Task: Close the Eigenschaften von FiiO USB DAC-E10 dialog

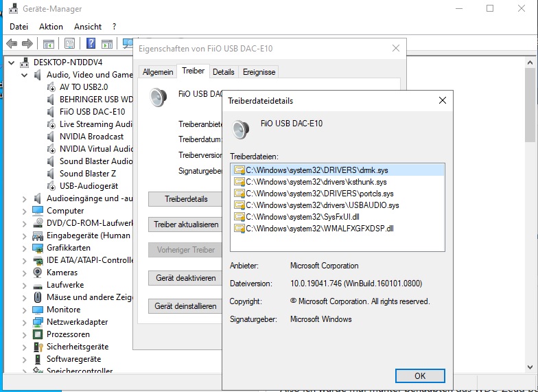Action: [x=396, y=48]
